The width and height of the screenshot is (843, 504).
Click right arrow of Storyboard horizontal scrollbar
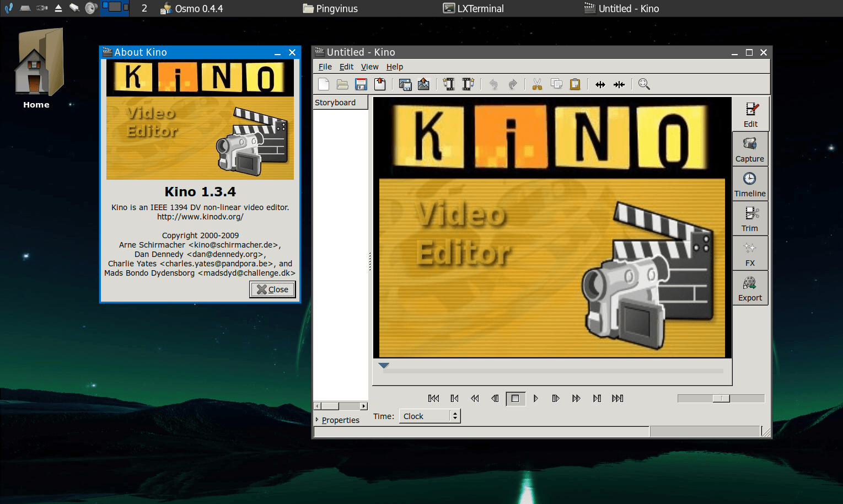point(363,406)
